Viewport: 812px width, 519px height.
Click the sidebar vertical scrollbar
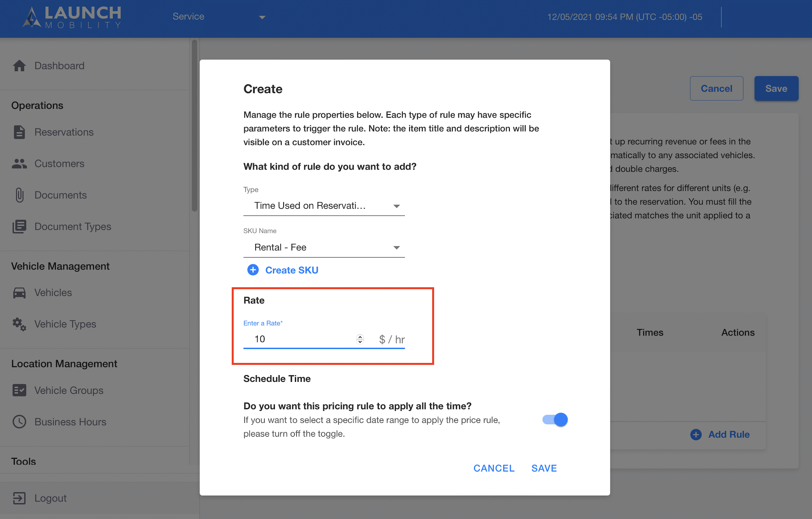tap(194, 126)
